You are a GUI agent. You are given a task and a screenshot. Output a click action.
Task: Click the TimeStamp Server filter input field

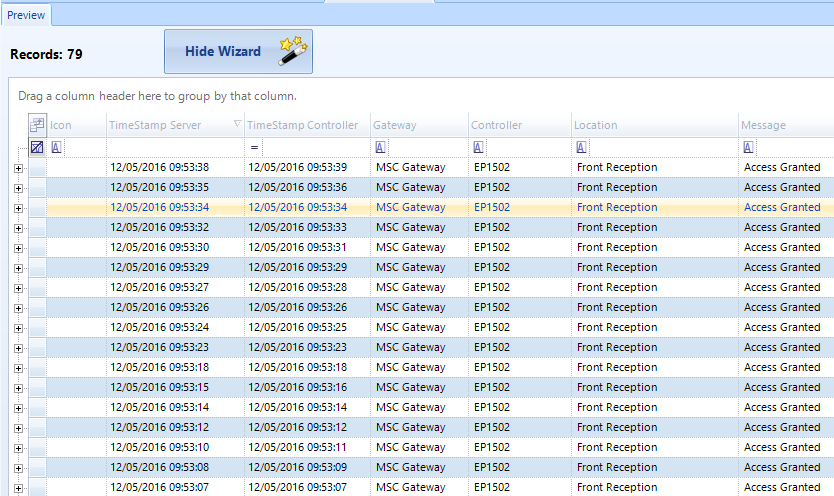(x=175, y=147)
